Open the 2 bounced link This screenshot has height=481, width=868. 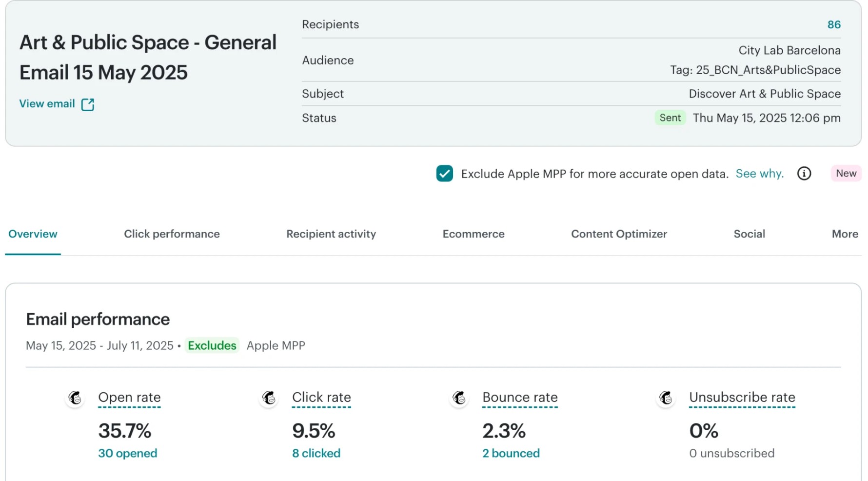(x=511, y=453)
